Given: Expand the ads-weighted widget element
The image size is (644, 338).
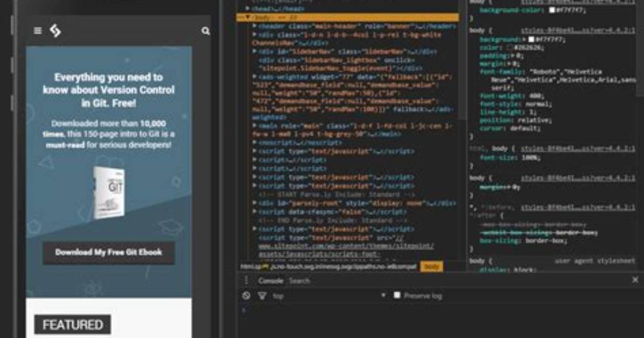Looking at the screenshot, I should (x=255, y=77).
